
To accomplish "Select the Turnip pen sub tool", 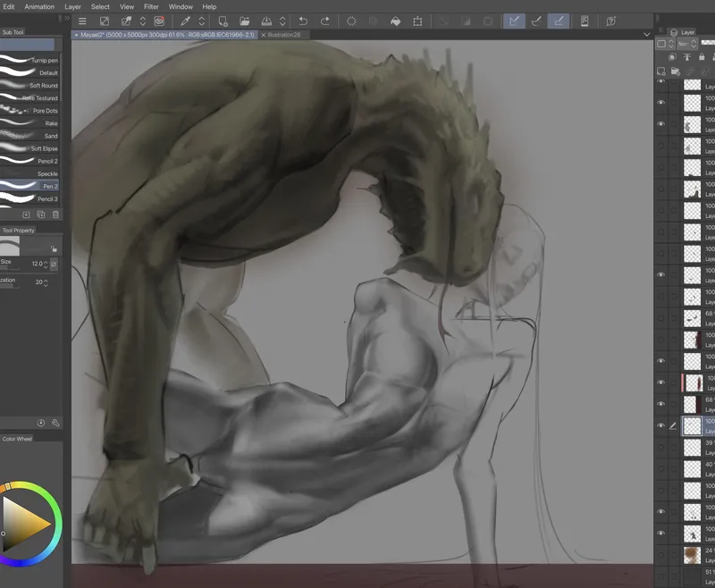I will (x=29, y=60).
